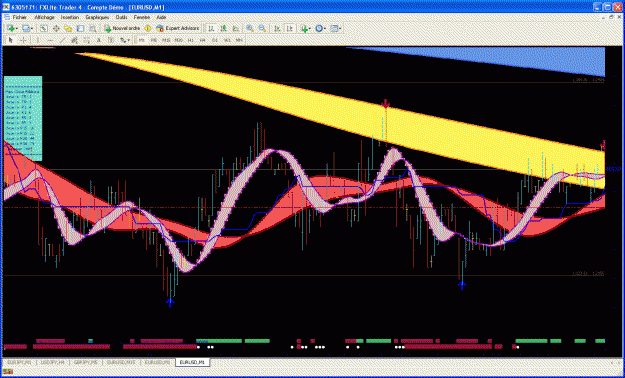Switch chart to candlesticks mode
This screenshot has height=378, width=625.
point(223,28)
